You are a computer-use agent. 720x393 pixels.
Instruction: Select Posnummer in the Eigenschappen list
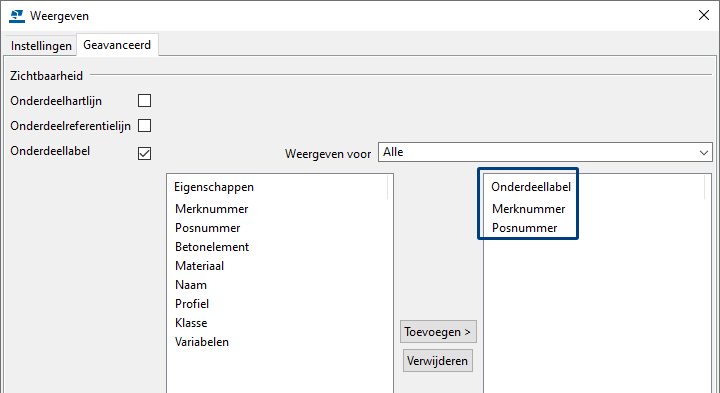pyautogui.click(x=208, y=228)
